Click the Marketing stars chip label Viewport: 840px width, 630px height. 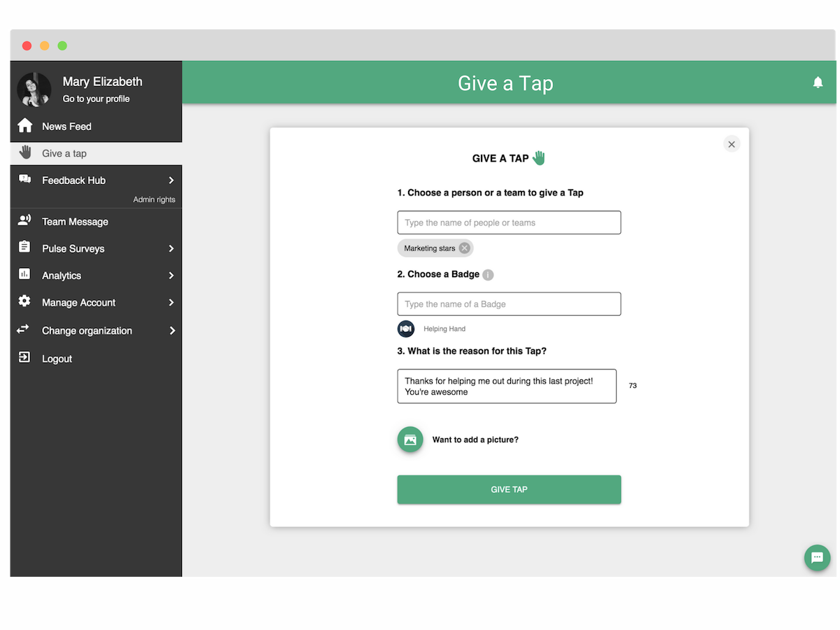[x=429, y=248]
